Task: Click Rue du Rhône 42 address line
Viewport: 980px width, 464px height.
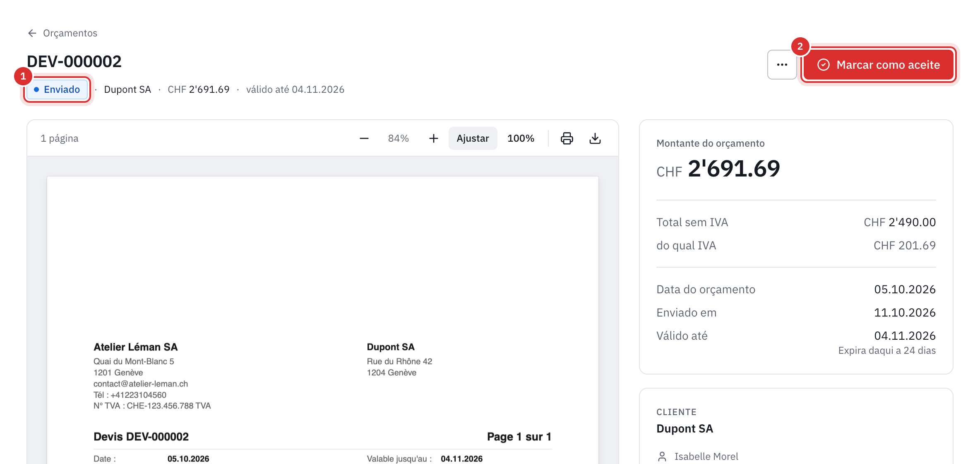Action: point(399,362)
